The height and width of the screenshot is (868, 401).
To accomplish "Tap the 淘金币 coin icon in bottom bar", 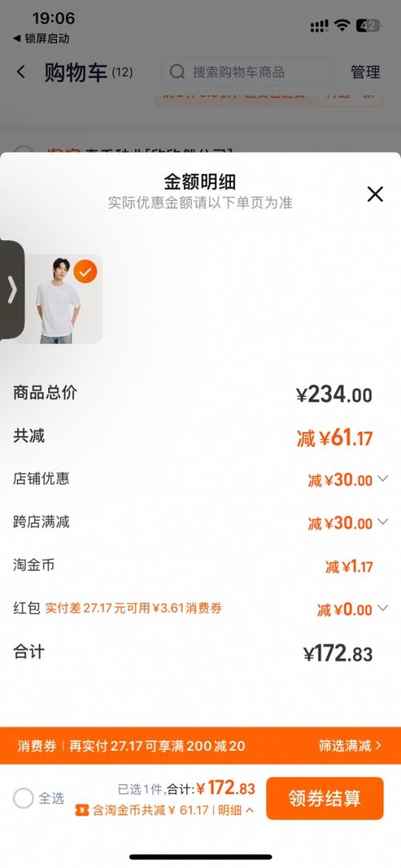I will [82, 810].
